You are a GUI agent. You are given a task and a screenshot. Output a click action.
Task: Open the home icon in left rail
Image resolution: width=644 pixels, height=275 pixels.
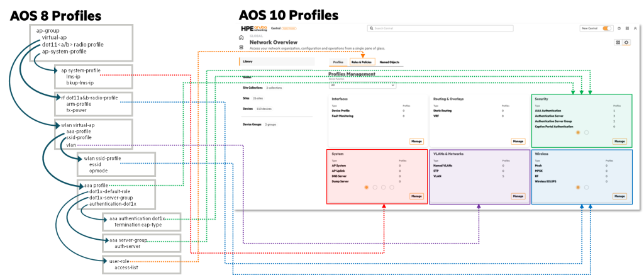point(241,38)
